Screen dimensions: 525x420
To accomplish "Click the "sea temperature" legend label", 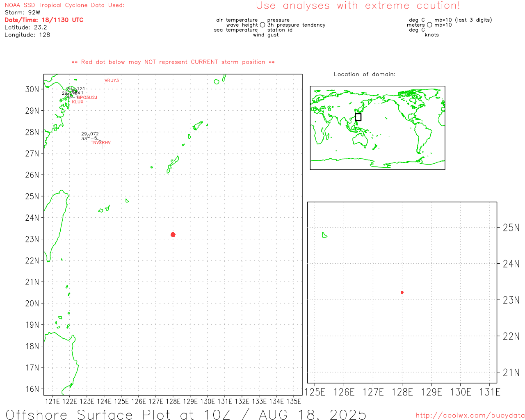I will (x=236, y=30).
